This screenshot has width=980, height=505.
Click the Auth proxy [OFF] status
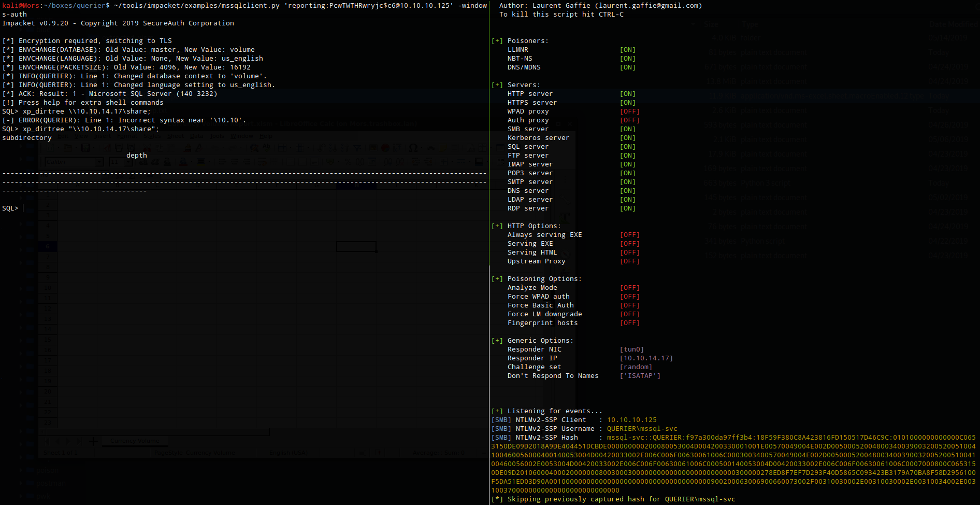click(630, 120)
